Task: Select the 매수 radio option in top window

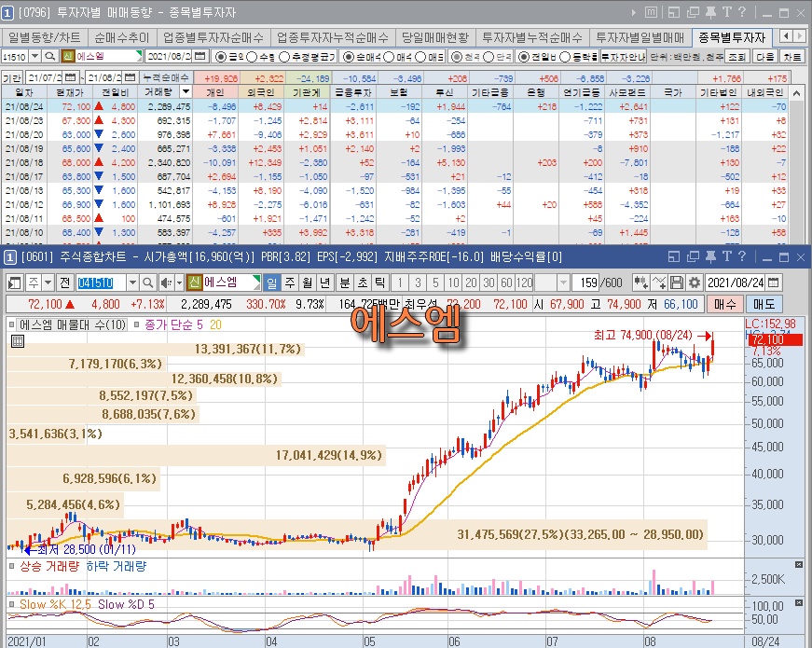Action: 389,57
